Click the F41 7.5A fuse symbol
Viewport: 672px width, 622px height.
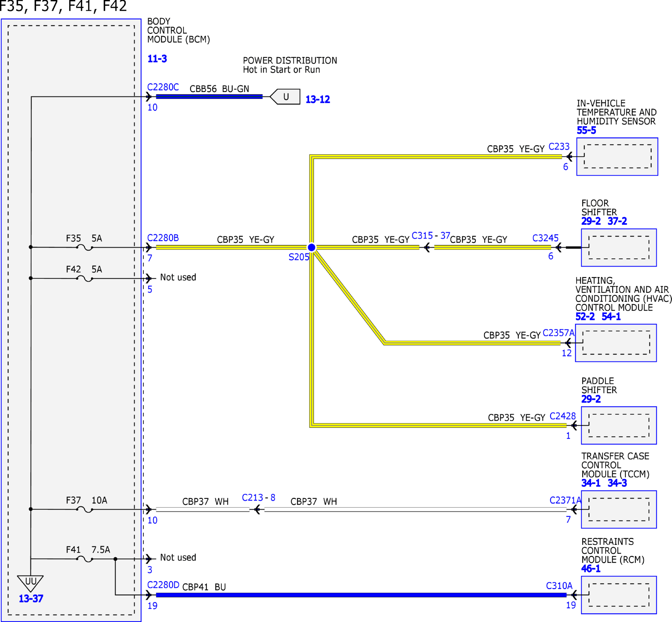(x=85, y=559)
